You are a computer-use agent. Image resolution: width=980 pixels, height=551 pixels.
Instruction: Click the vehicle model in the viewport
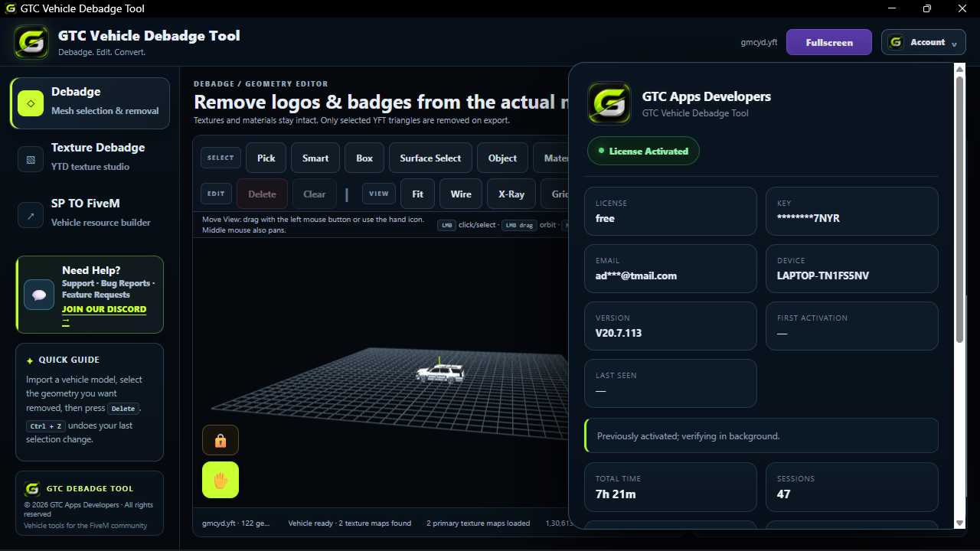[x=440, y=373]
